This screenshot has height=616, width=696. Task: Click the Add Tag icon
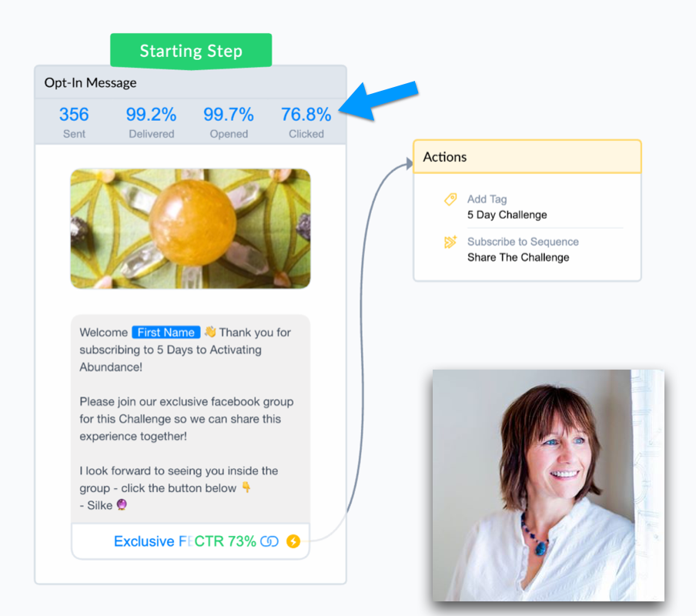450,199
